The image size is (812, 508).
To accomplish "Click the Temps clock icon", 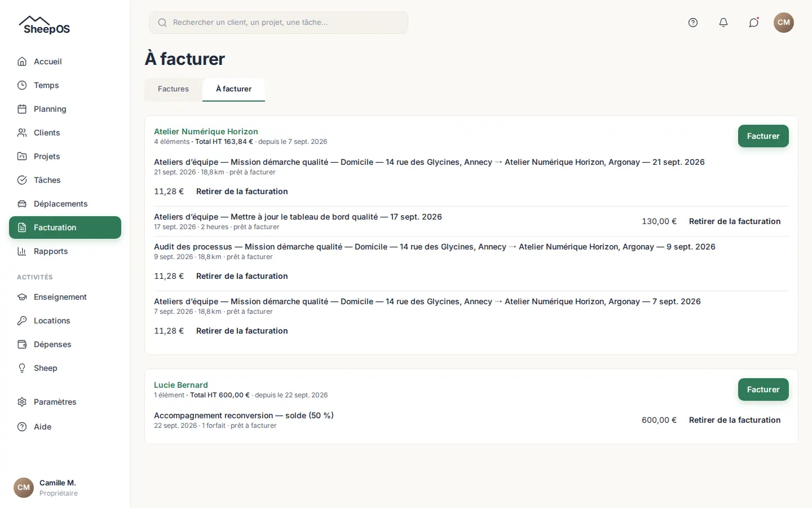I will [22, 85].
